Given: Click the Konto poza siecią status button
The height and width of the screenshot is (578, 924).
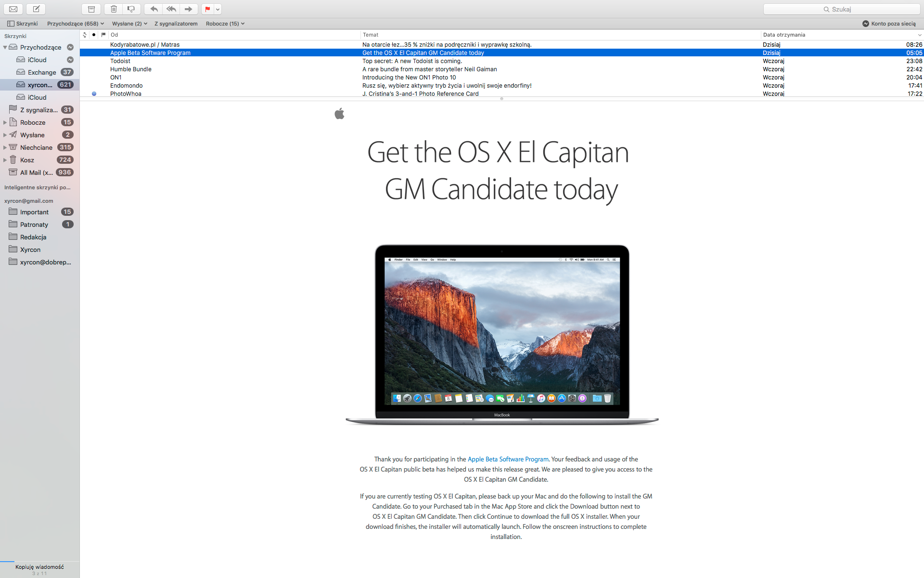Looking at the screenshot, I should pyautogui.click(x=889, y=24).
